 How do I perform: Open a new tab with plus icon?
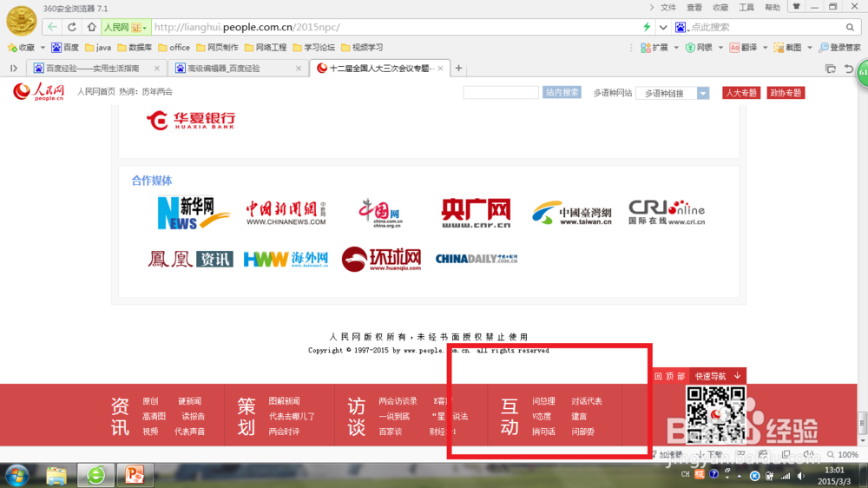click(458, 68)
